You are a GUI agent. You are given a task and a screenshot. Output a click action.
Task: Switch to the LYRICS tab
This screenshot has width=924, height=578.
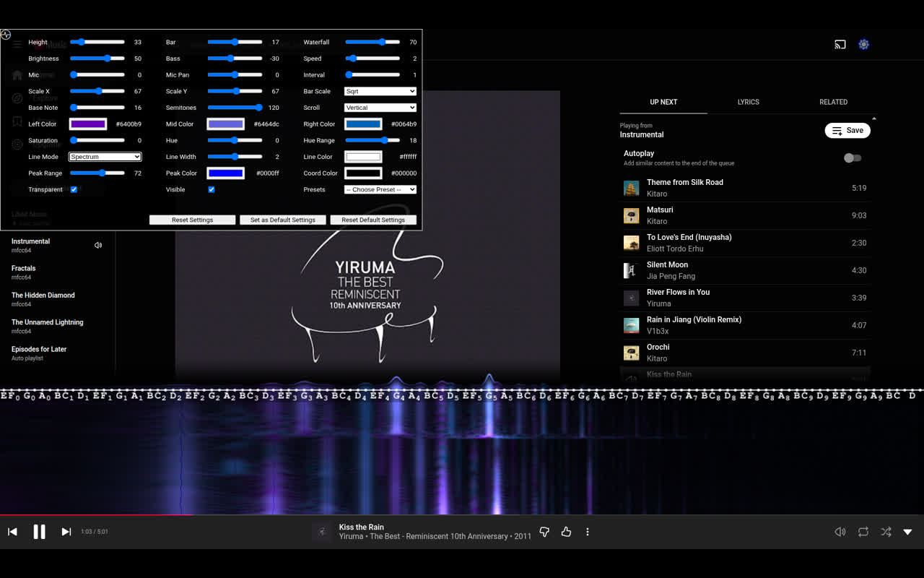coord(748,102)
